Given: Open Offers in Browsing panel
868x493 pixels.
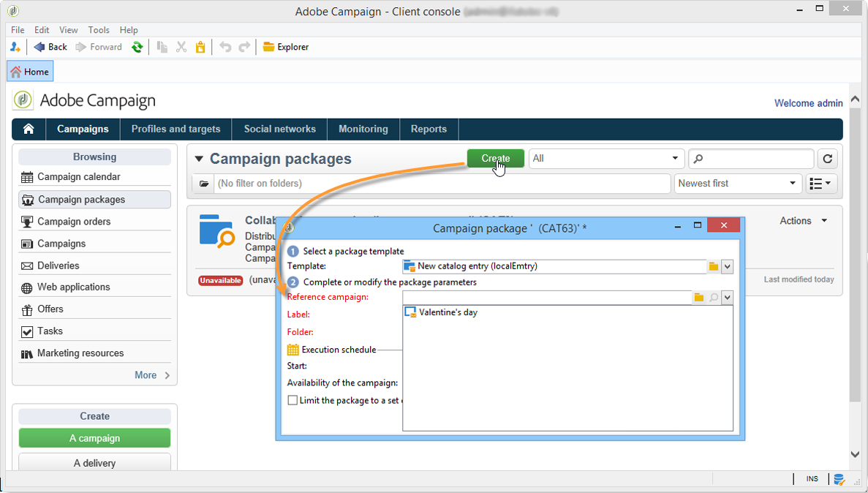Looking at the screenshot, I should click(x=94, y=309).
